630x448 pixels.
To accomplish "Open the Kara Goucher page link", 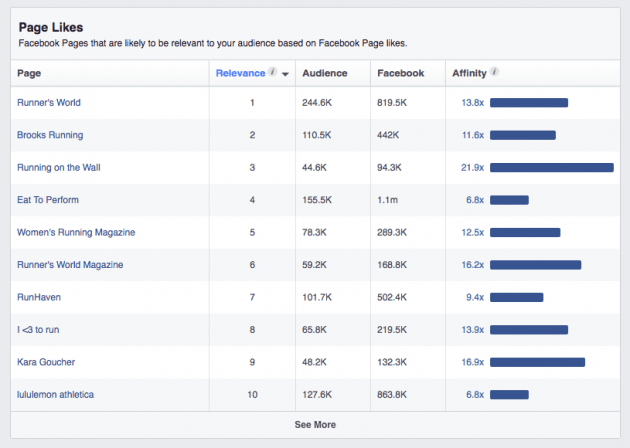I will click(46, 362).
